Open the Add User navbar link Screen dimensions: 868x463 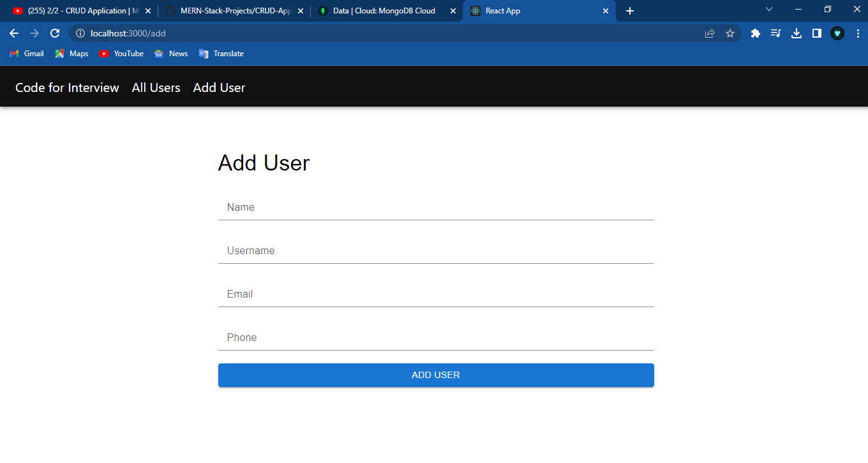[219, 87]
